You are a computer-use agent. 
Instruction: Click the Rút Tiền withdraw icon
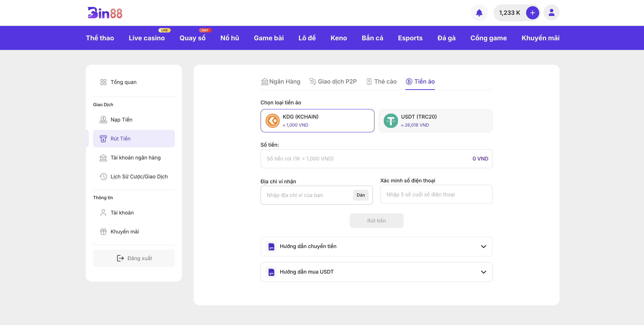pyautogui.click(x=103, y=139)
